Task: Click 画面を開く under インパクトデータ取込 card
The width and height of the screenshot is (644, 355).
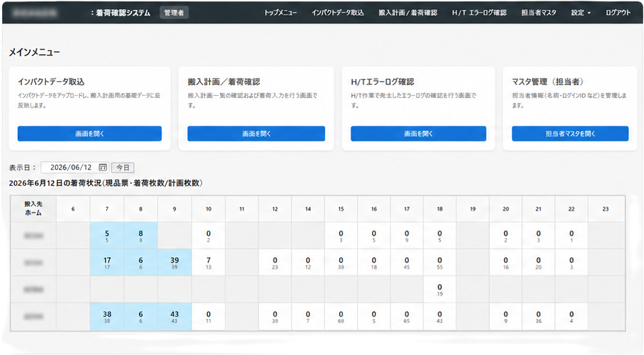Action: point(89,134)
